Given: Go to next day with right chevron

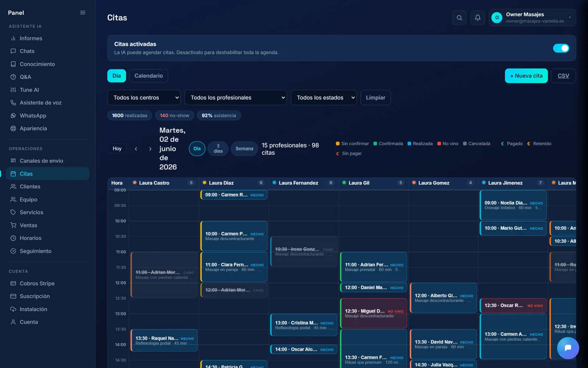Looking at the screenshot, I should tap(150, 149).
